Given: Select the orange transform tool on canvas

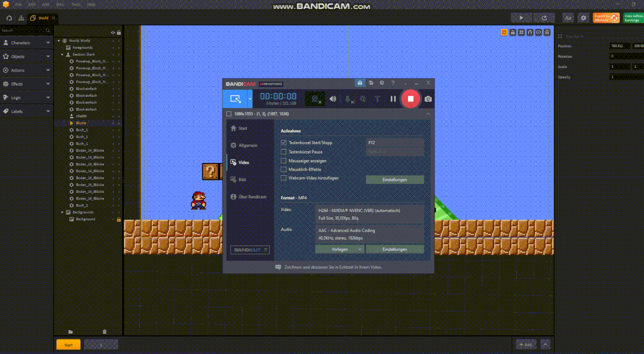Looking at the screenshot, I should [x=504, y=32].
